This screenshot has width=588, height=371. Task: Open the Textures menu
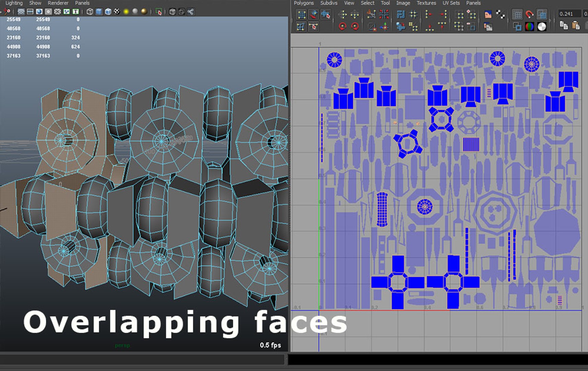point(426,3)
